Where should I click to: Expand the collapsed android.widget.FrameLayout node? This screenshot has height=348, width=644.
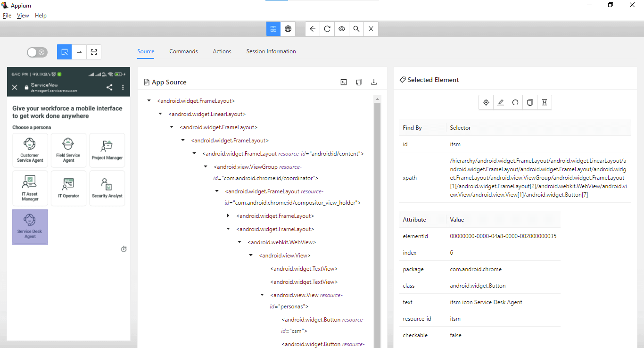(x=228, y=216)
